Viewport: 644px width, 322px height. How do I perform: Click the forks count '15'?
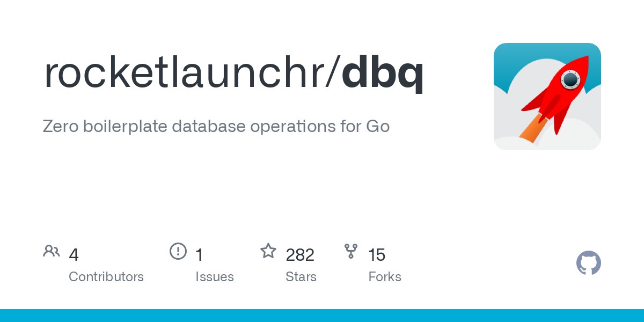[x=377, y=255]
